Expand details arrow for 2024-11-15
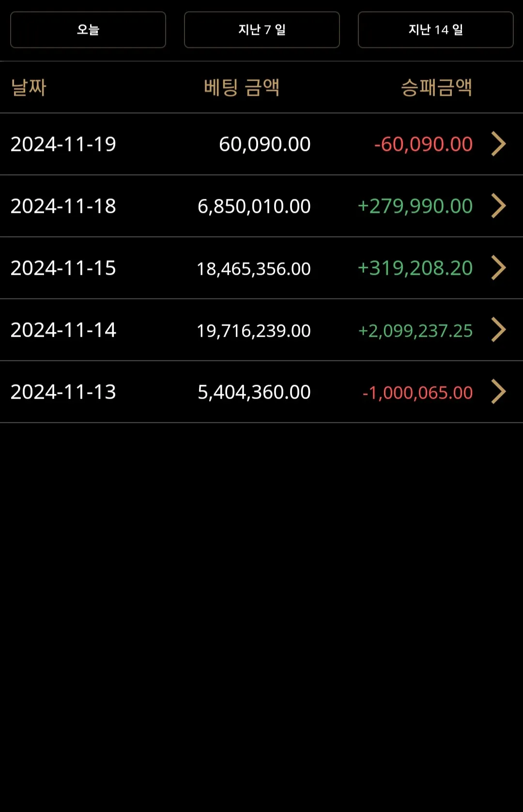The image size is (523, 812). [x=499, y=268]
